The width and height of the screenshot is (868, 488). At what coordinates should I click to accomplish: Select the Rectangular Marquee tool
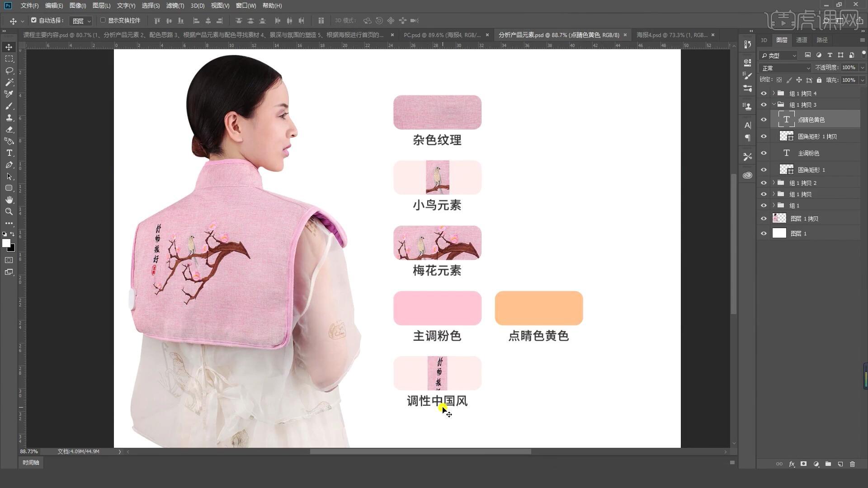coord(9,59)
